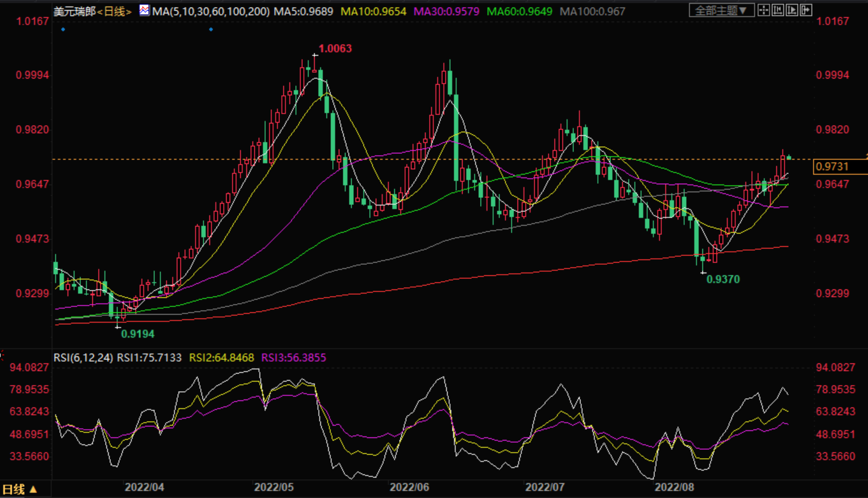868x498 pixels.
Task: Click the left blue dot event marker
Action: click(63, 29)
